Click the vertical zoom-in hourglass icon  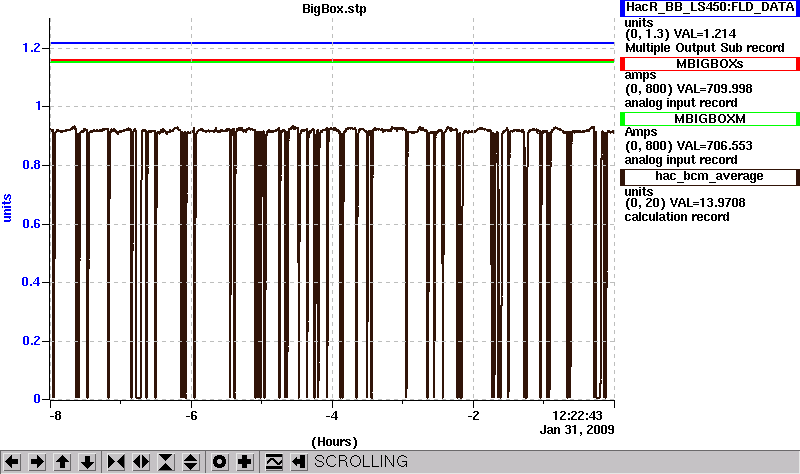[x=166, y=462]
